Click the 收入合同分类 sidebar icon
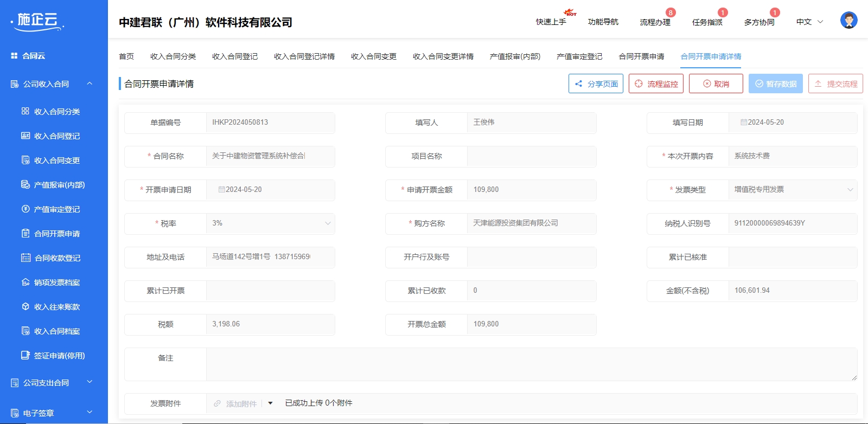Screen dimensions: 868x424 25,111
